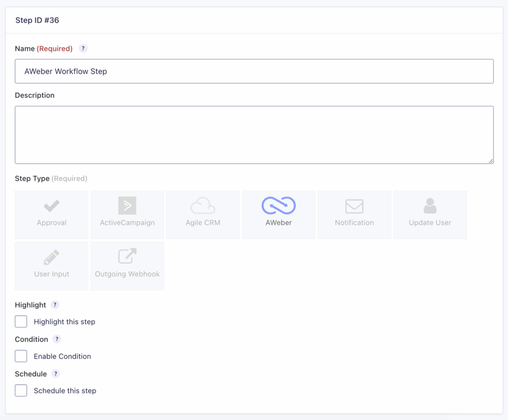Image resolution: width=508 pixels, height=420 pixels.
Task: Open the Name field help tooltip
Action: [83, 48]
